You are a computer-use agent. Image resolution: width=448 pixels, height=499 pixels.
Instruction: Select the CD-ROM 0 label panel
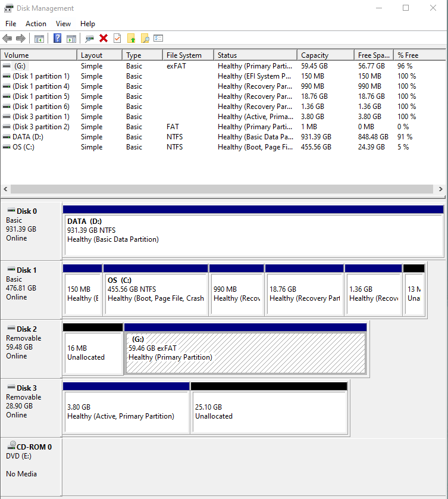point(31,467)
